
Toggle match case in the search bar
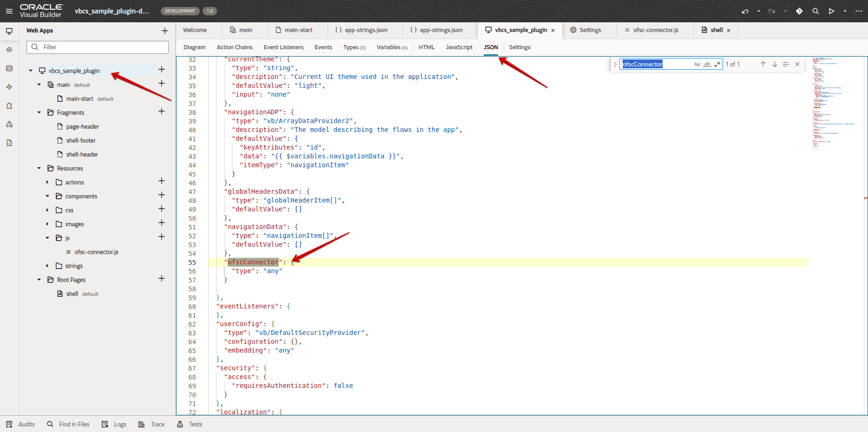coord(697,64)
